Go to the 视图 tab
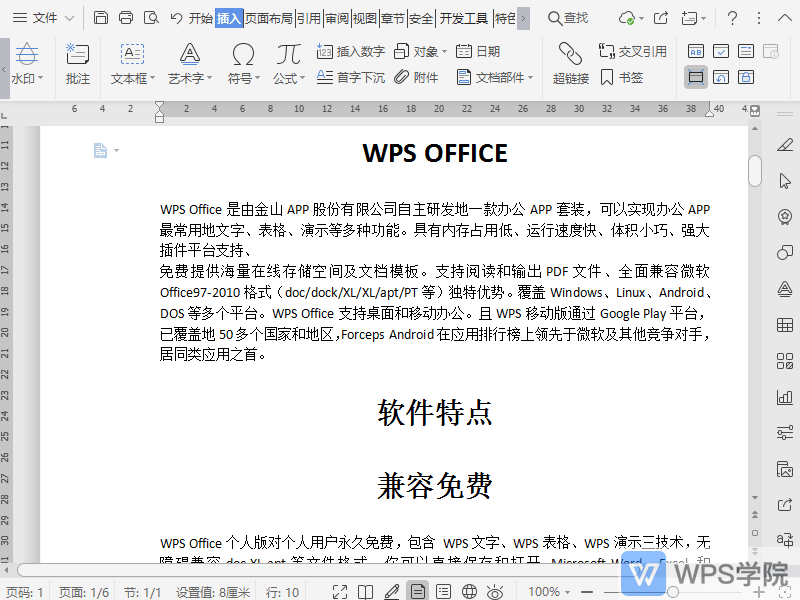The image size is (800, 600). (x=365, y=18)
